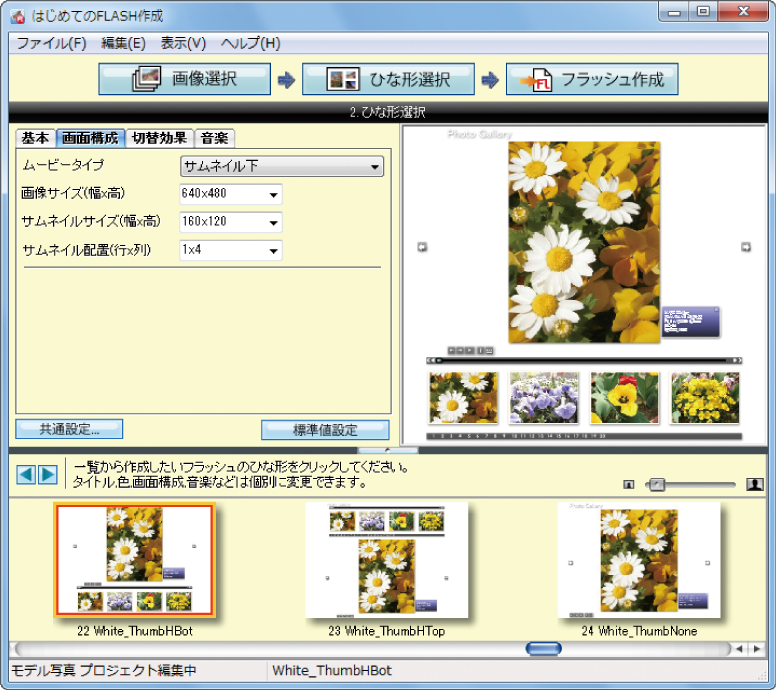Open the 表示(V) menu

point(183,43)
